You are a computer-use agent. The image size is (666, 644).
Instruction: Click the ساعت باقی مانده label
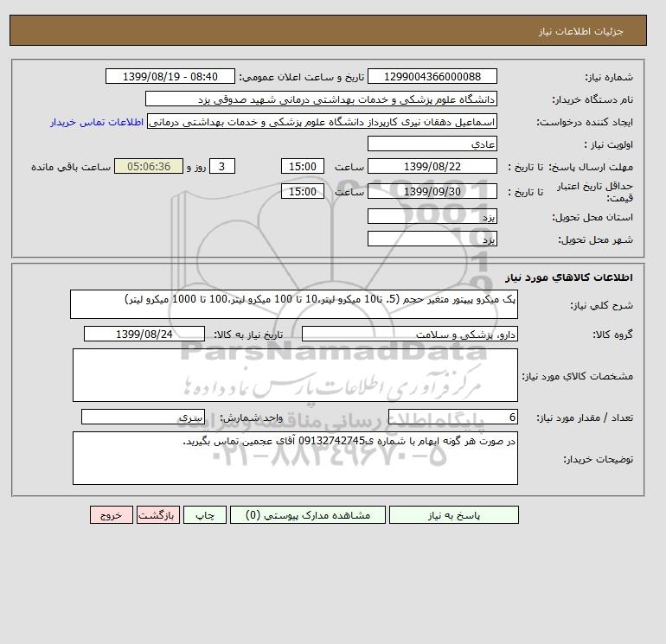(71, 167)
